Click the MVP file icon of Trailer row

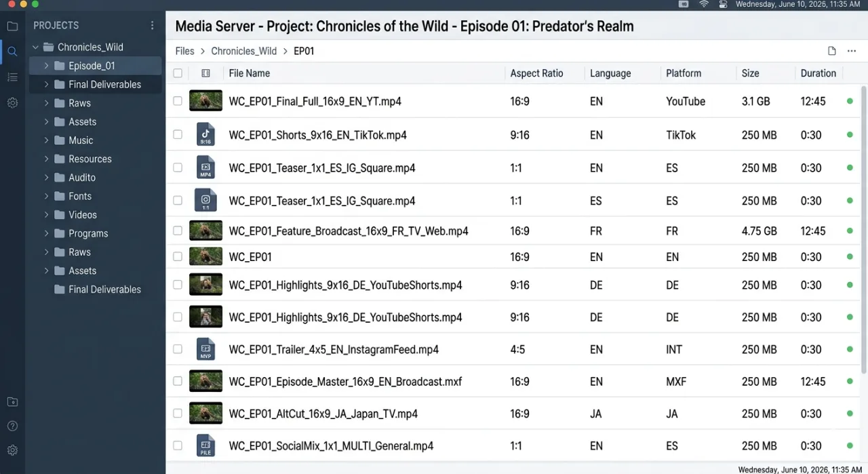[x=205, y=349]
